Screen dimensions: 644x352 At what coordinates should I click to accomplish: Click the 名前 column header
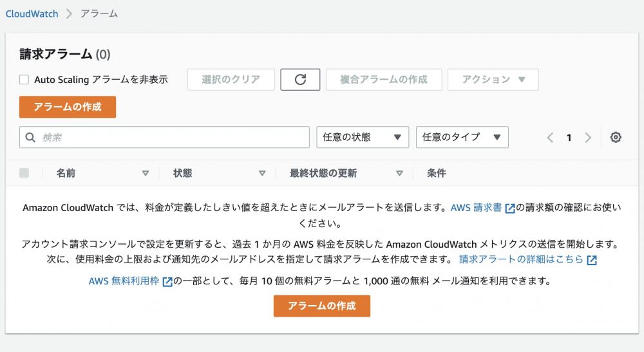coord(66,173)
